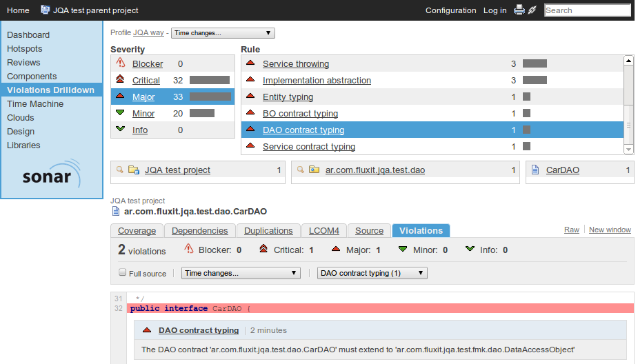The width and height of the screenshot is (638, 364).
Task: Click the magnifier icon beside ar.com.fluxit.jqa.test.dao package
Action: 300,169
